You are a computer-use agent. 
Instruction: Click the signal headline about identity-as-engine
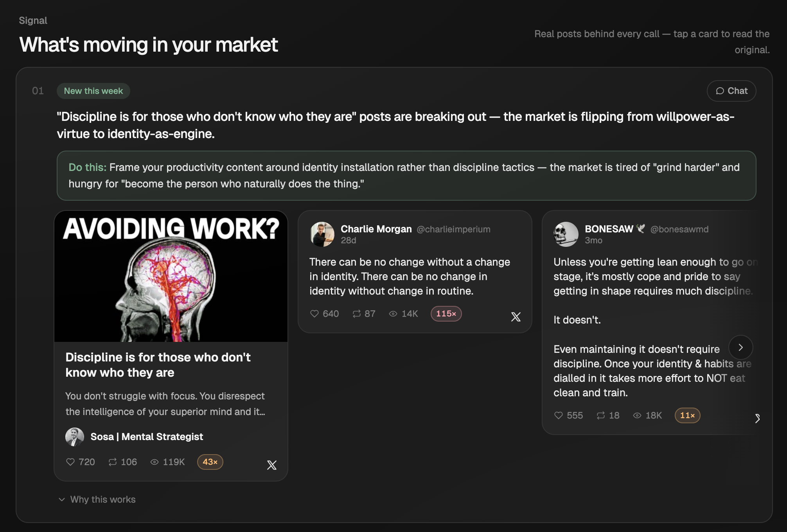coord(395,125)
